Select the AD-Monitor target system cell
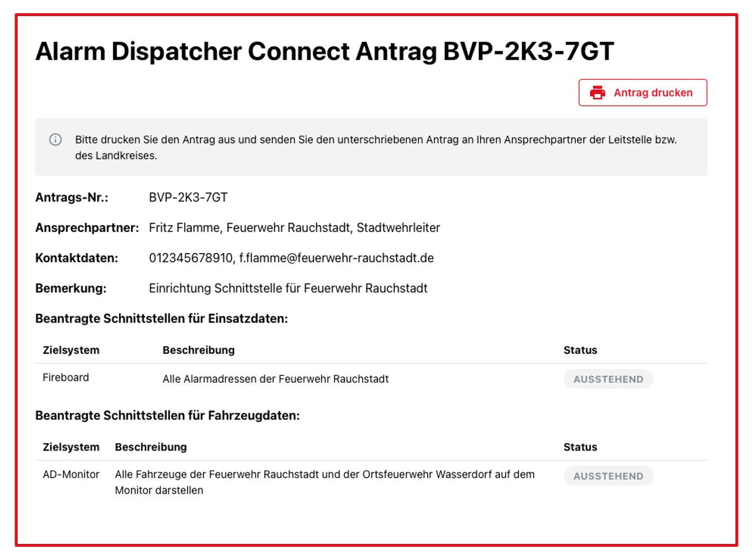This screenshot has height=560, width=752. [71, 474]
